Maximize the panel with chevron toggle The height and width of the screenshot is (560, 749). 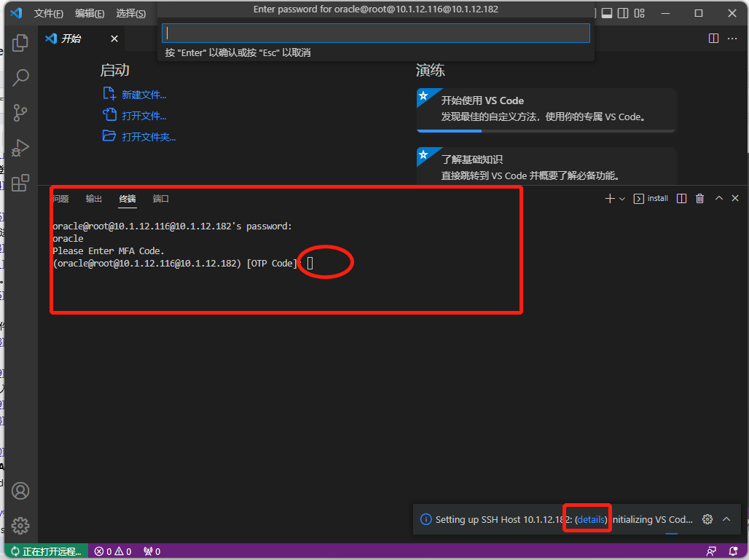(x=718, y=197)
